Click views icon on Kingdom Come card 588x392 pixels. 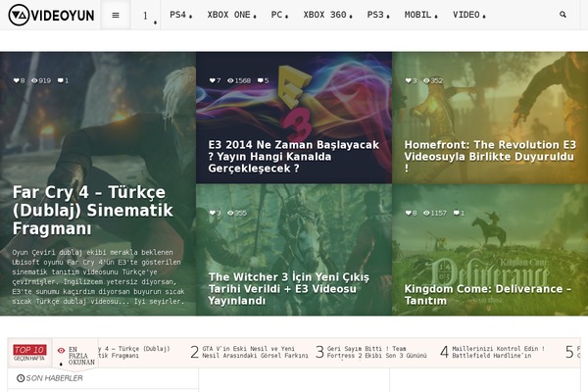(x=426, y=213)
